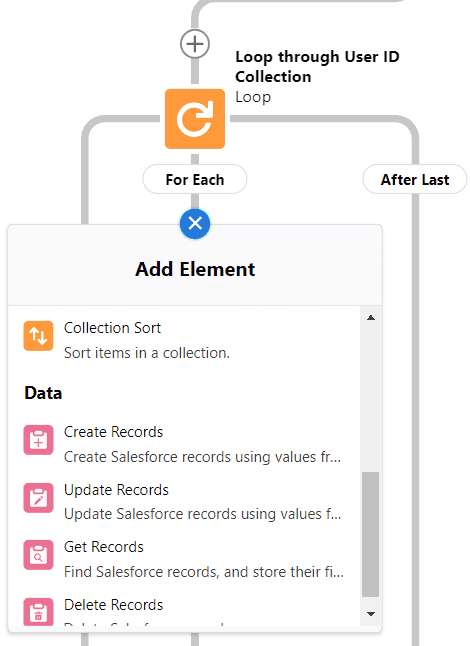
Task: Choose Create Records from the element list
Action: pos(184,444)
